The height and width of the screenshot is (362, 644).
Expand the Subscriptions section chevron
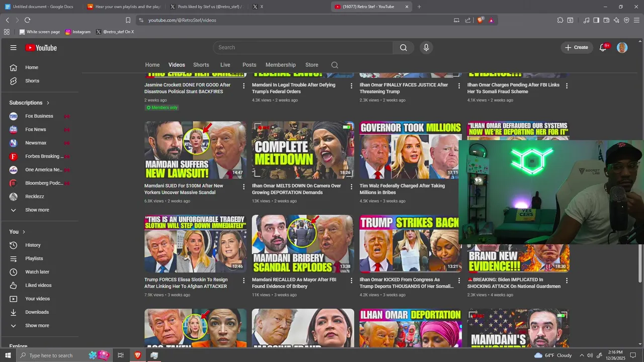(48, 103)
